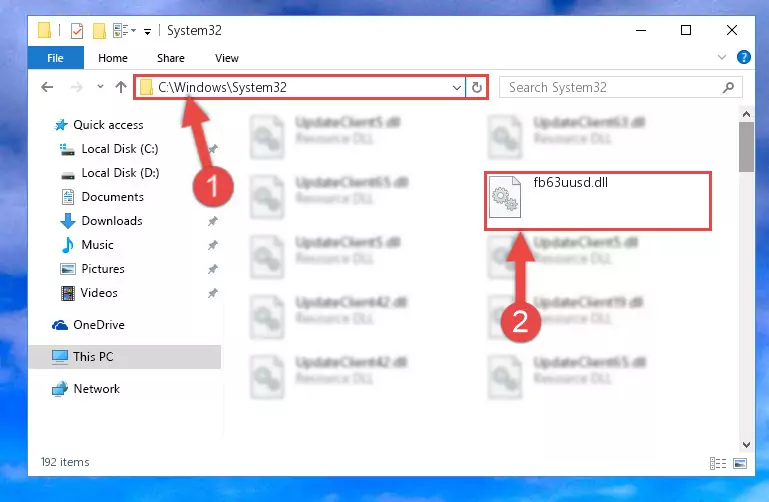Close the System32 window
Viewport: 769px width, 502px height.
click(x=732, y=30)
